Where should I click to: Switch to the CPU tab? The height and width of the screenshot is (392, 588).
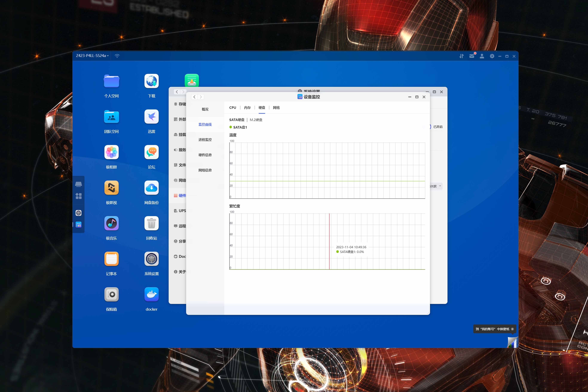(x=232, y=108)
